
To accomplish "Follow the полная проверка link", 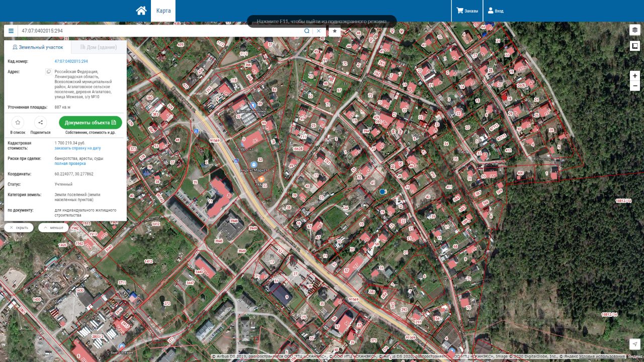I will click(70, 163).
